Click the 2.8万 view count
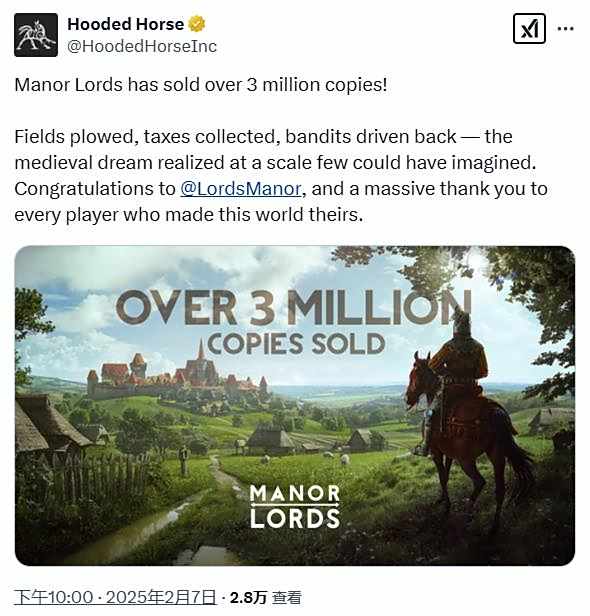590x616 pixels. coord(248,598)
